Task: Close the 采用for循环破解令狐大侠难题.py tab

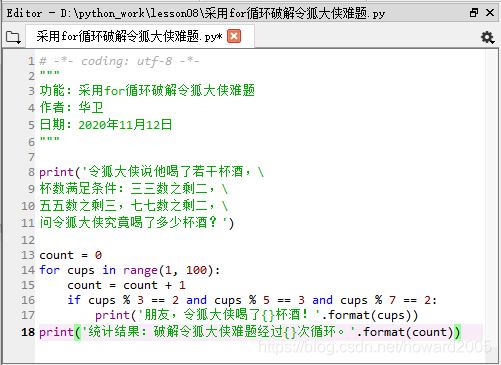Action: click(x=234, y=36)
